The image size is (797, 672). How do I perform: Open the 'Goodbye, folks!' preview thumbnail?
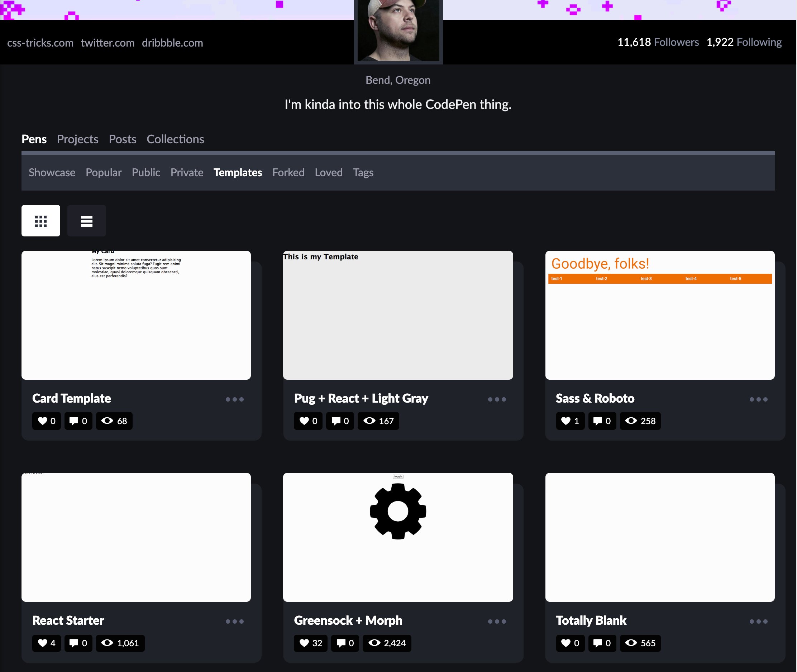pos(660,315)
